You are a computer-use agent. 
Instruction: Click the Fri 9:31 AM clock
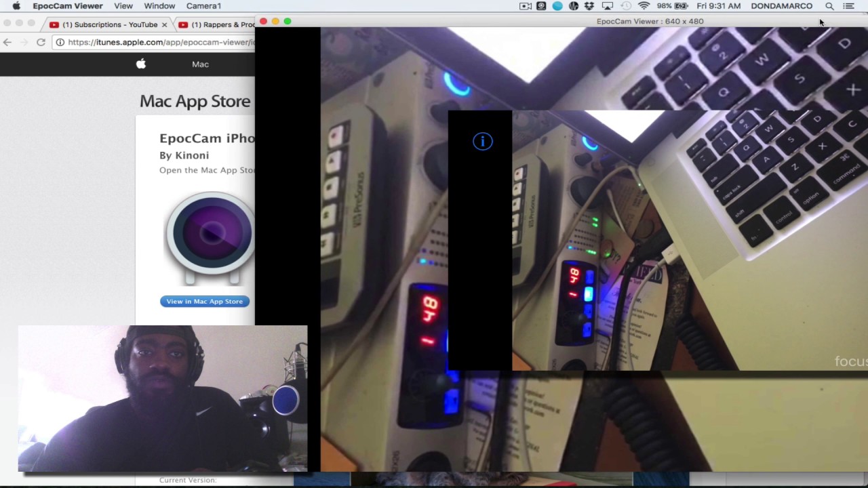(x=719, y=6)
